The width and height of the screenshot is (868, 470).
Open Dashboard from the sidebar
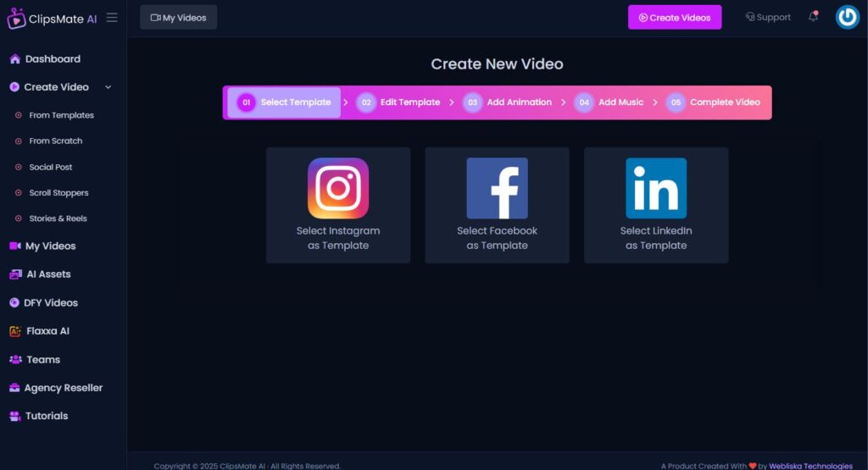pos(53,59)
